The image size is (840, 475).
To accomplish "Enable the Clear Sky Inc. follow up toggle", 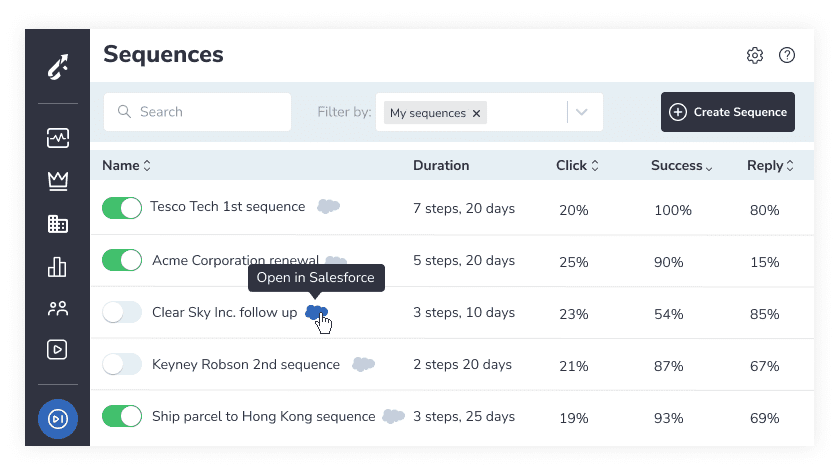I will [122, 312].
